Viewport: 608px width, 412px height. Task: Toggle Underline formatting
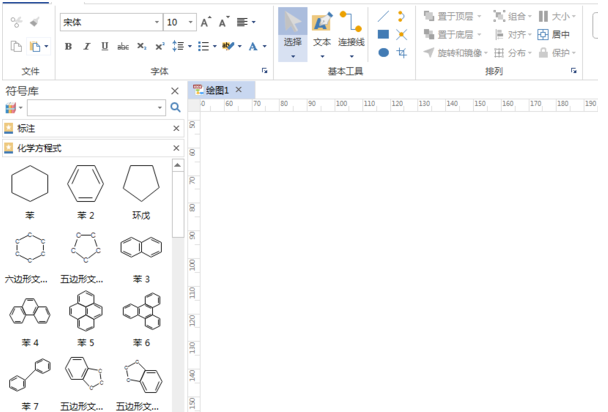coord(104,47)
